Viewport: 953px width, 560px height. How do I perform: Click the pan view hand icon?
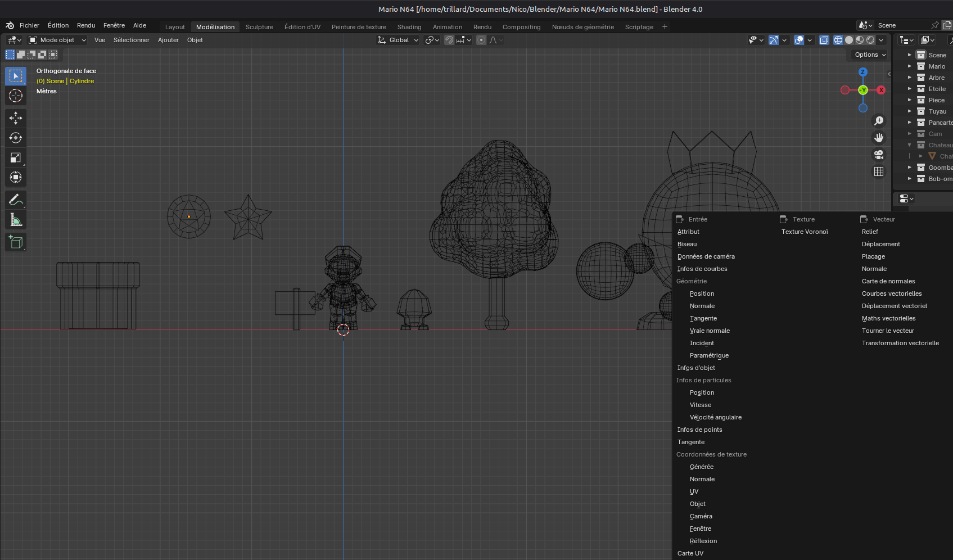(879, 138)
